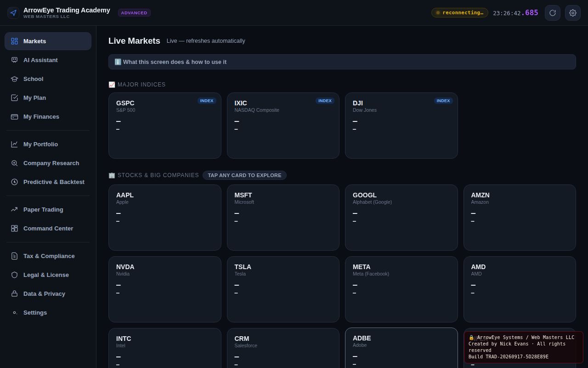Click the Markets grid icon in sidebar
Viewport: 588px width, 368px height.
[x=14, y=41]
